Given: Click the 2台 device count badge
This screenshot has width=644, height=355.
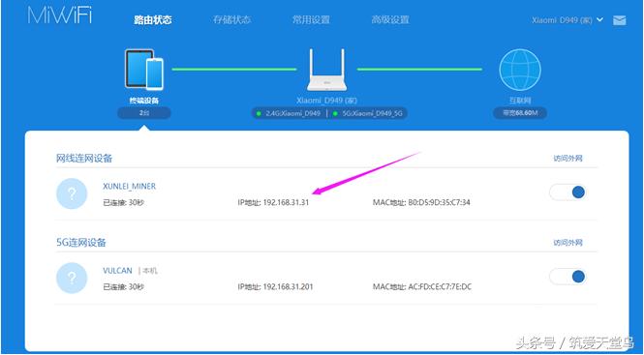Looking at the screenshot, I should tap(144, 113).
